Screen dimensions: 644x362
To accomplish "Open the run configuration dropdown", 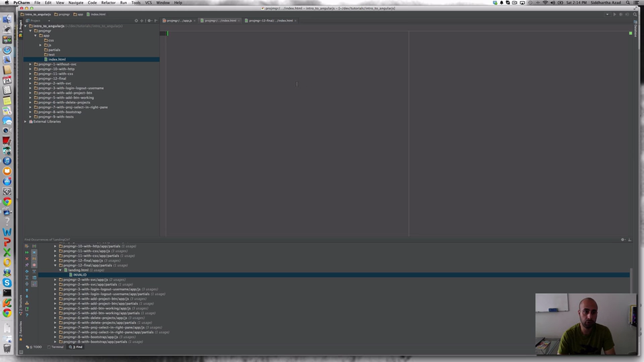I will pos(607,14).
